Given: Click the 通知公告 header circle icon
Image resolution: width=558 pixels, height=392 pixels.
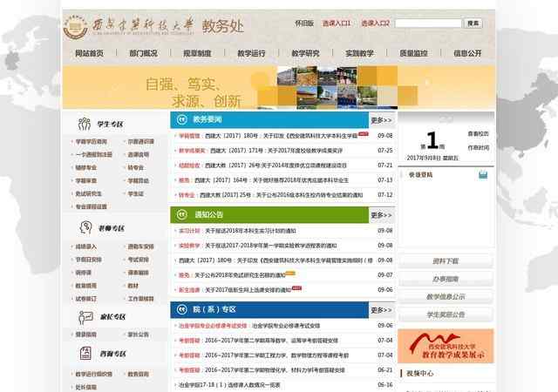Looking at the screenshot, I should click(182, 214).
